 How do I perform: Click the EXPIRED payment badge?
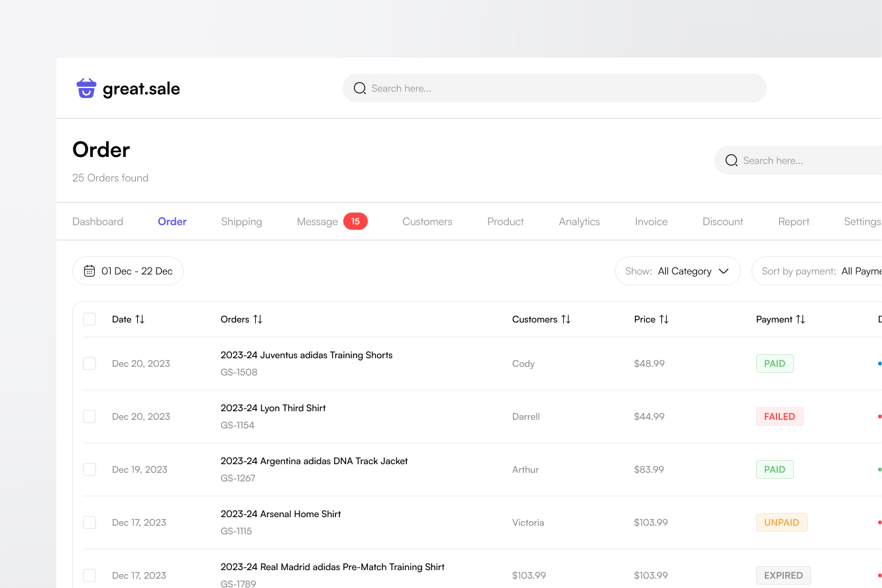tap(783, 575)
